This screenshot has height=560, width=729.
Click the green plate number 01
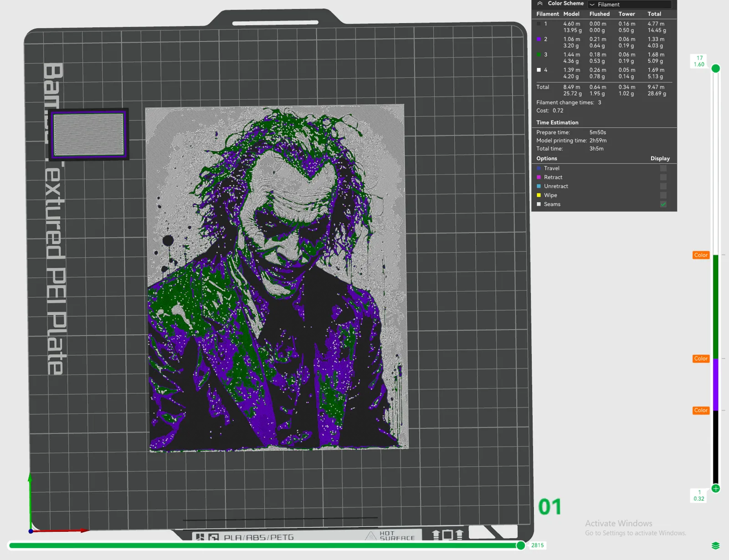[549, 507]
